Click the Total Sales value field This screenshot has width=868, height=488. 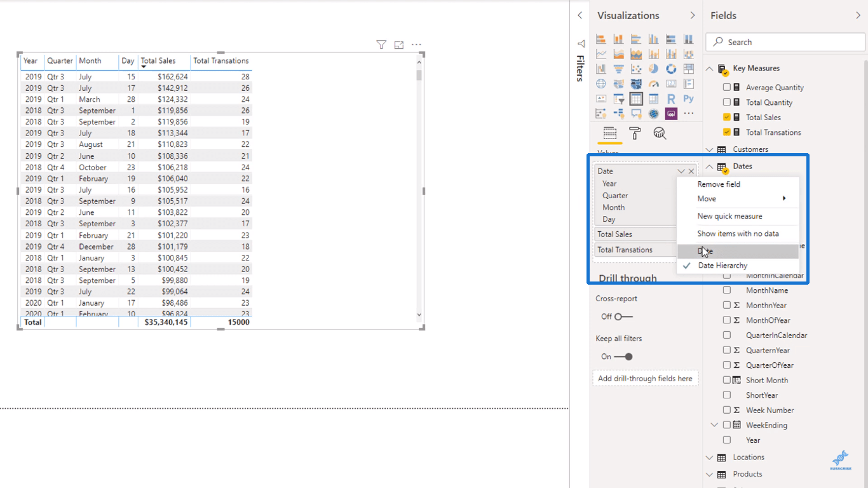(x=635, y=234)
